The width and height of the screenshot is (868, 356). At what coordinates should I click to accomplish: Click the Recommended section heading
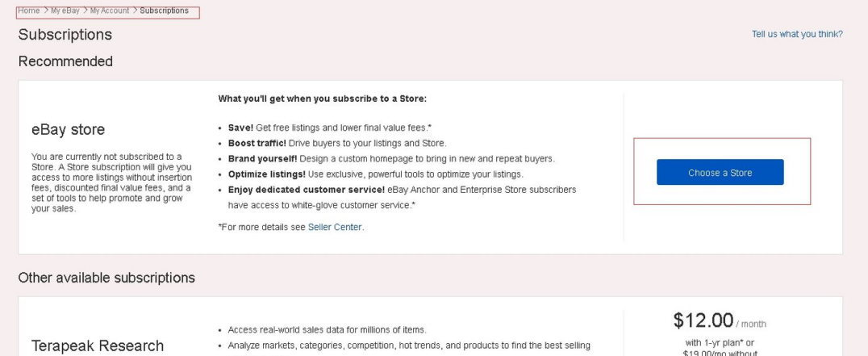65,61
